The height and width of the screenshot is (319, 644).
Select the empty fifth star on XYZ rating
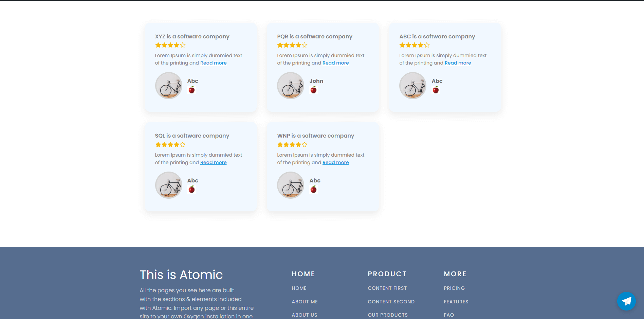tap(183, 45)
